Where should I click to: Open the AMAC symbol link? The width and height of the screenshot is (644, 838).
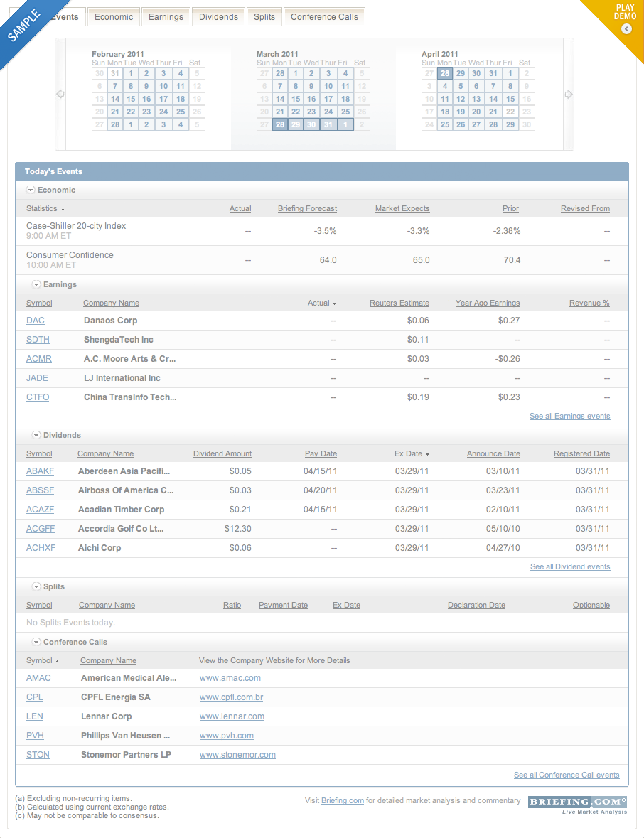pos(38,677)
